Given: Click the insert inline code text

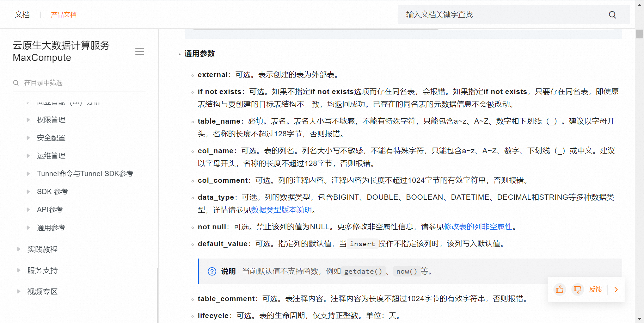Looking at the screenshot, I should [362, 244].
